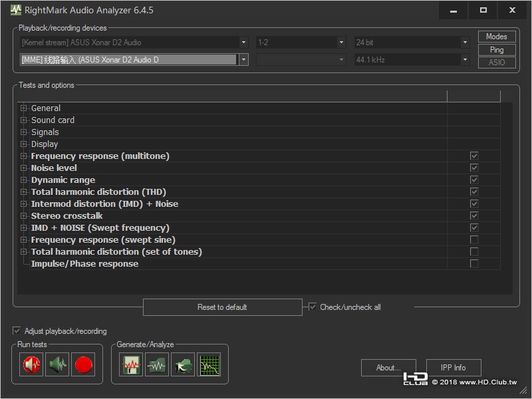The height and width of the screenshot is (399, 532).
Task: Click the Modes button
Action: pos(497,37)
